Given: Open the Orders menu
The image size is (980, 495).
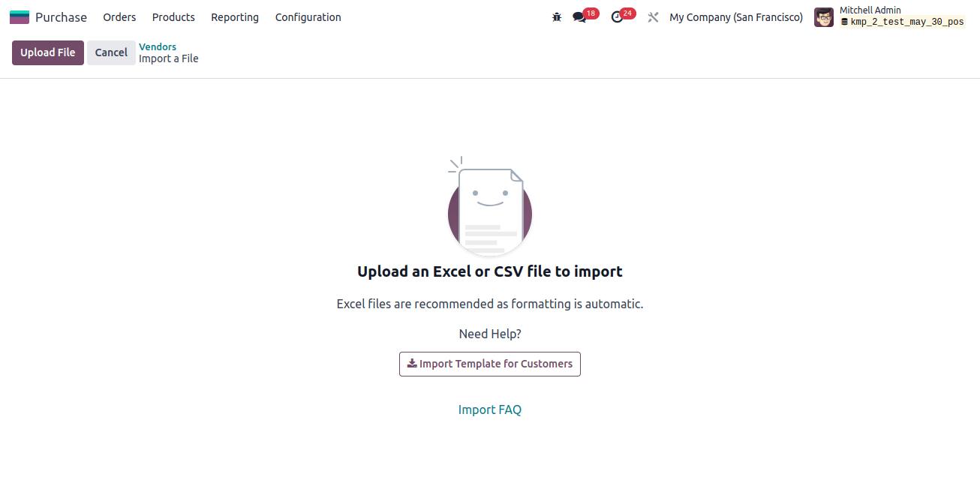Looking at the screenshot, I should coord(119,17).
